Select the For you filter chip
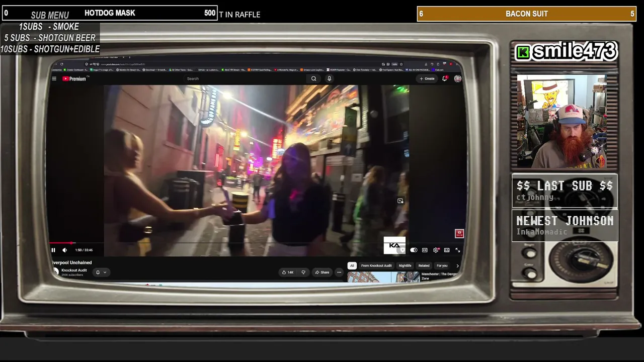The width and height of the screenshot is (644, 362). coord(442,265)
